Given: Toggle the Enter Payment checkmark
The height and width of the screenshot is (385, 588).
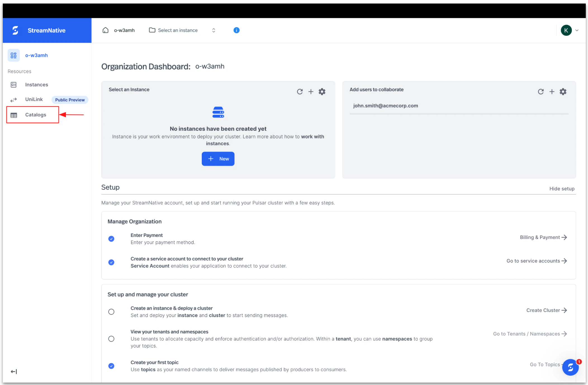Looking at the screenshot, I should (111, 239).
